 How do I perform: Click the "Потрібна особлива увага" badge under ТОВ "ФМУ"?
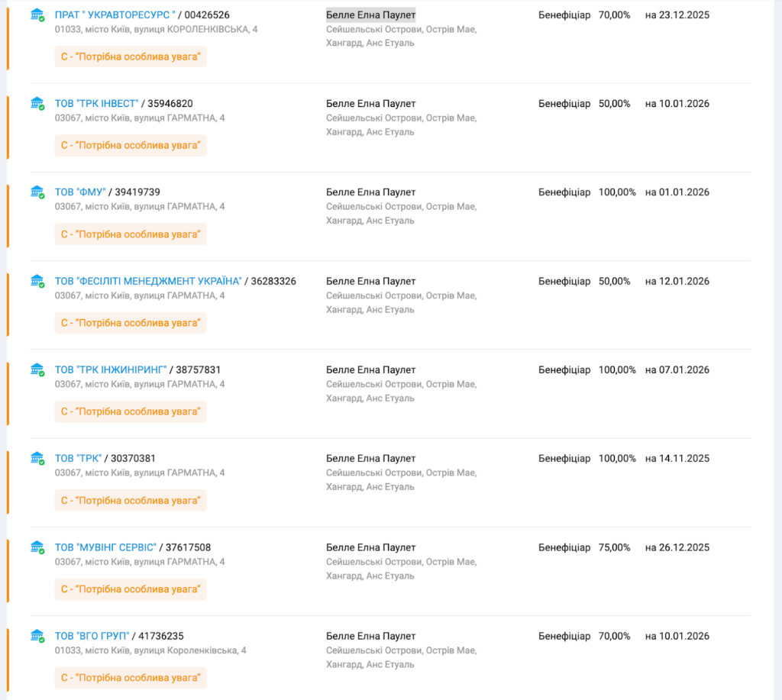[131, 234]
